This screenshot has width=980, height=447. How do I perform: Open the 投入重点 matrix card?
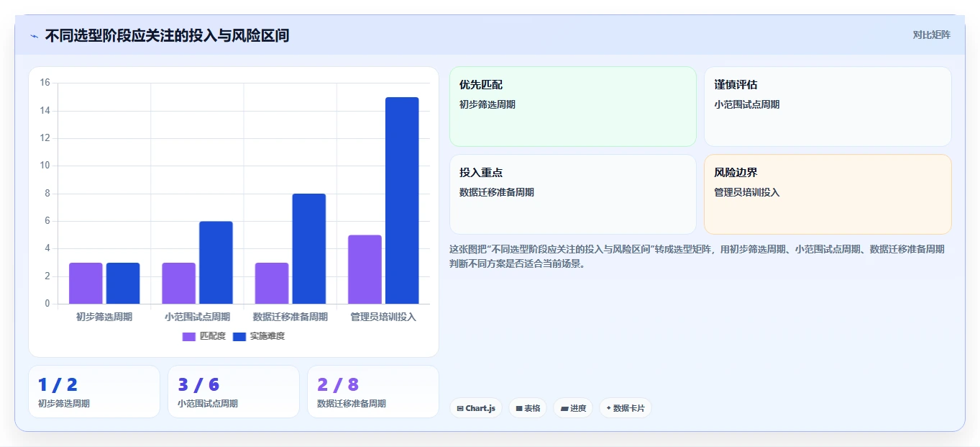[x=573, y=194]
